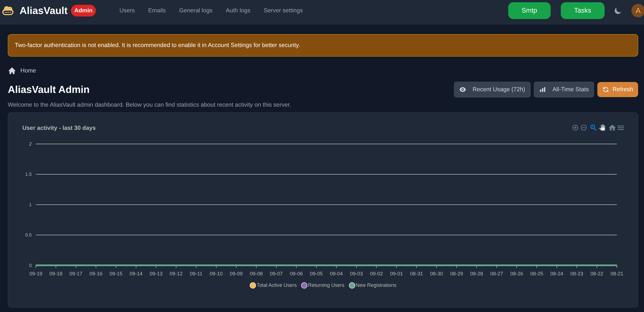Click the Home breadcrumb house icon
The height and width of the screenshot is (312, 644).
pyautogui.click(x=12, y=71)
